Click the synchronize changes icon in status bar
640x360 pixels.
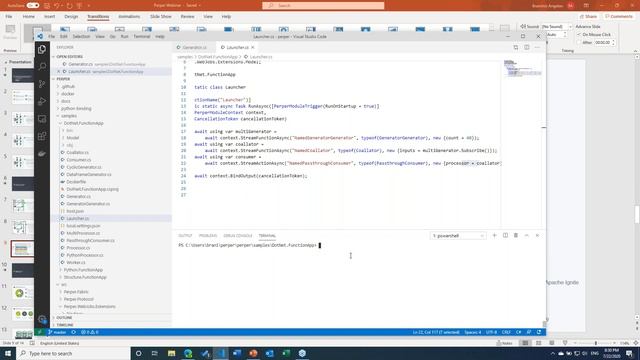(73, 332)
